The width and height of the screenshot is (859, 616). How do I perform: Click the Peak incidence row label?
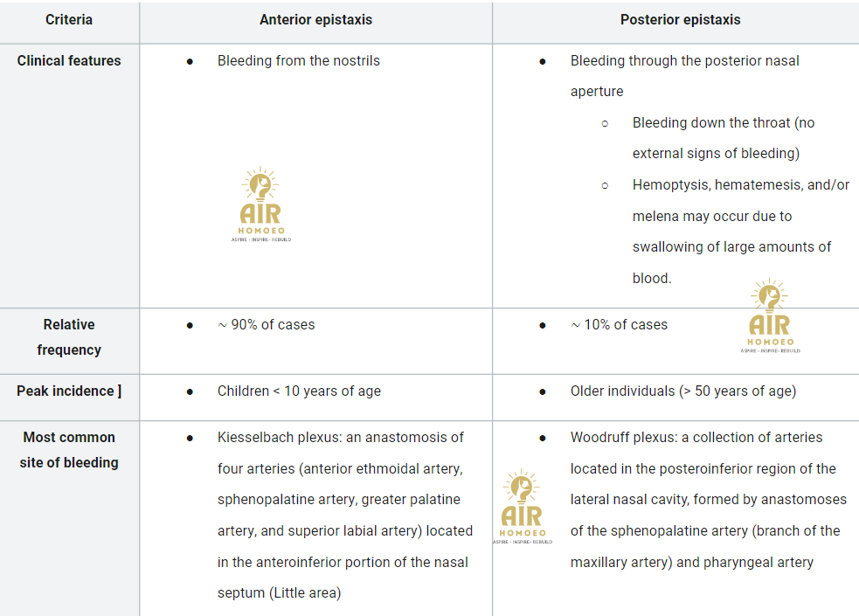click(x=69, y=391)
